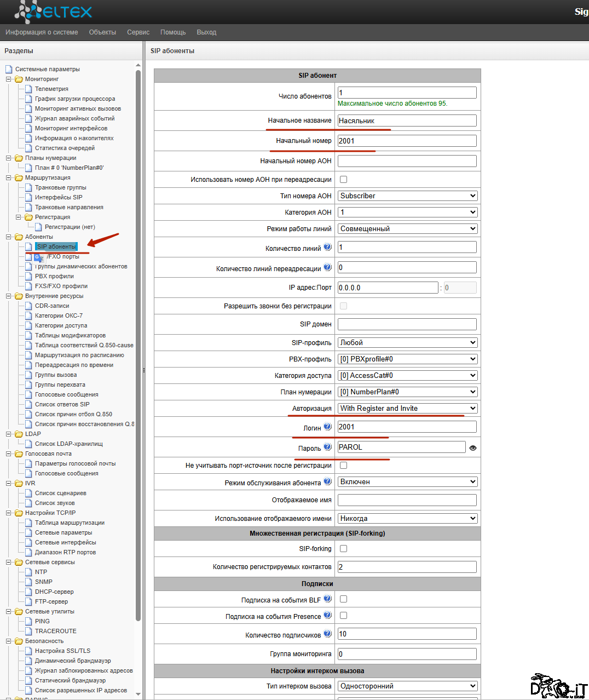The width and height of the screenshot is (589, 700).
Task: Enable Использовать номер АОН при переадресации checkbox
Action: click(343, 179)
